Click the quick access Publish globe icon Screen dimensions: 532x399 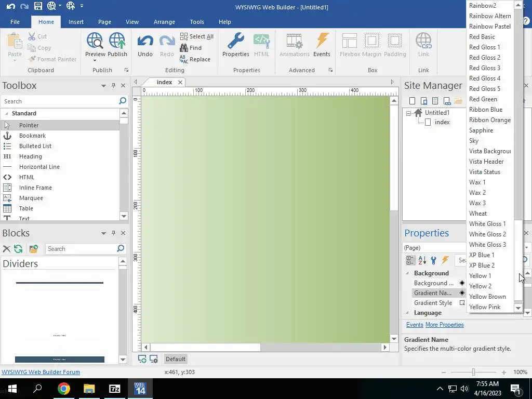71,6
